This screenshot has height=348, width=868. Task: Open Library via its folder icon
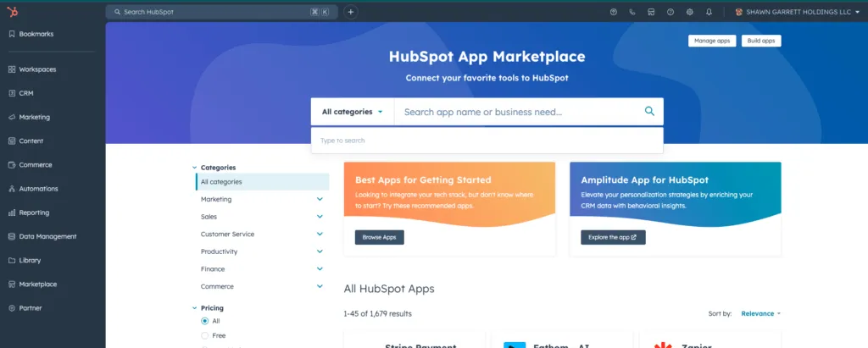(x=12, y=260)
